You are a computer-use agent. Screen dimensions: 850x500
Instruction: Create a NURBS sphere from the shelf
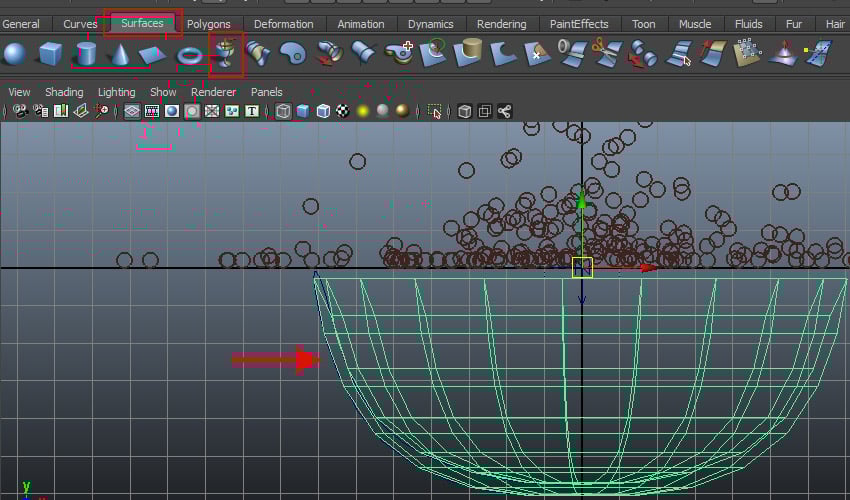pos(15,54)
